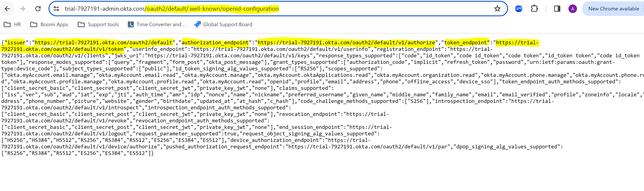This screenshot has width=644, height=191.
Task: Click the purple profile avatar A
Action: pos(573,9)
